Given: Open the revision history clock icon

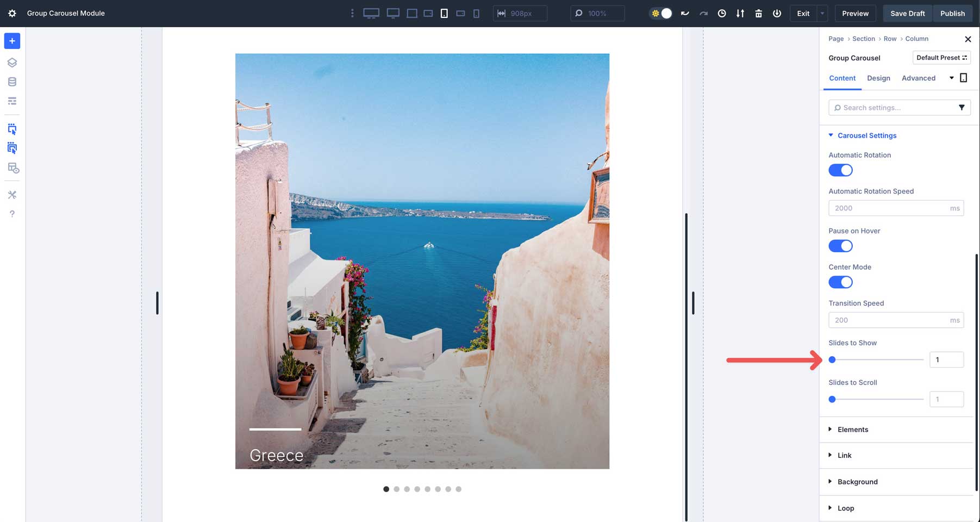Looking at the screenshot, I should (x=722, y=13).
